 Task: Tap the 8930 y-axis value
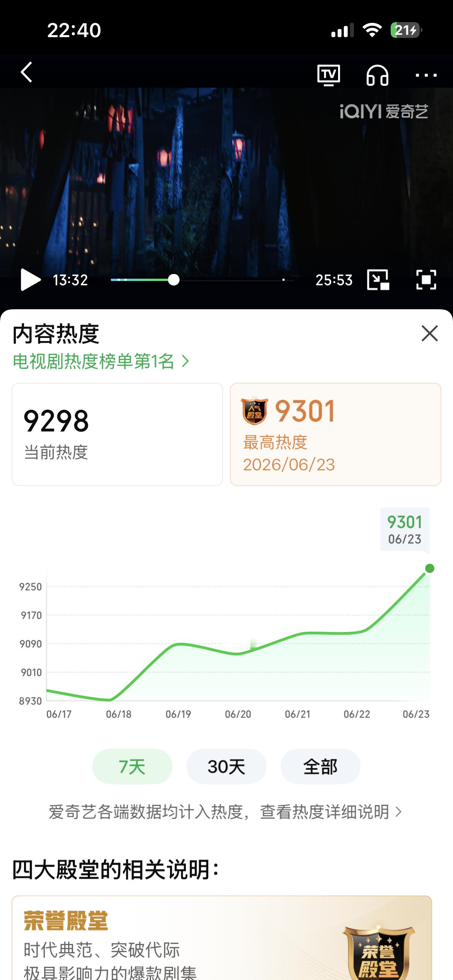tap(30, 701)
